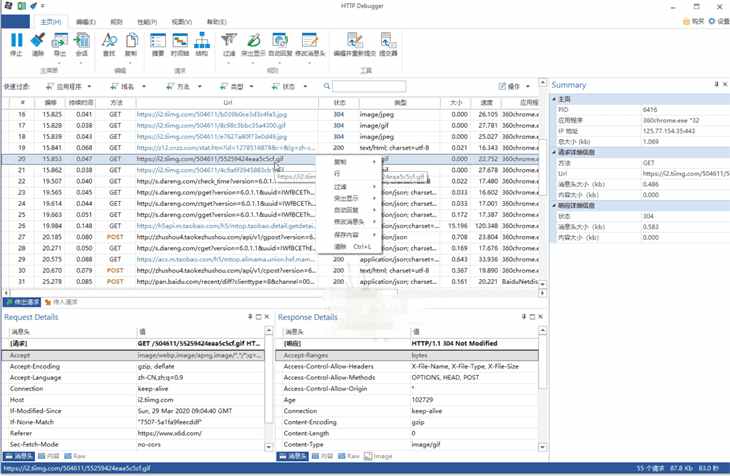Select the If-Modified-Since header row

tap(134, 411)
